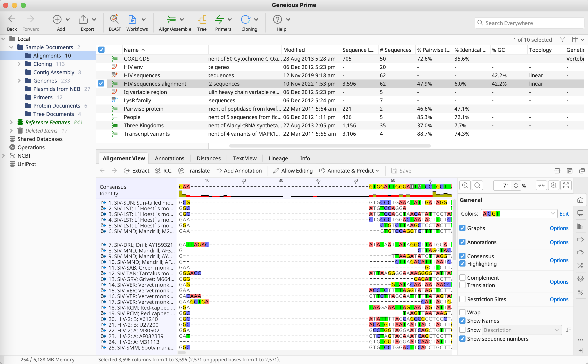Screen dimensions: 588x364
Task: Uncheck the Graphs checkbox
Action: [462, 228]
